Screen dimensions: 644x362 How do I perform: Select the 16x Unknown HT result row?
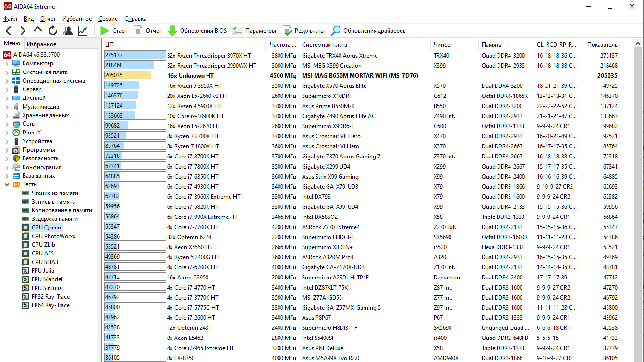(x=362, y=76)
